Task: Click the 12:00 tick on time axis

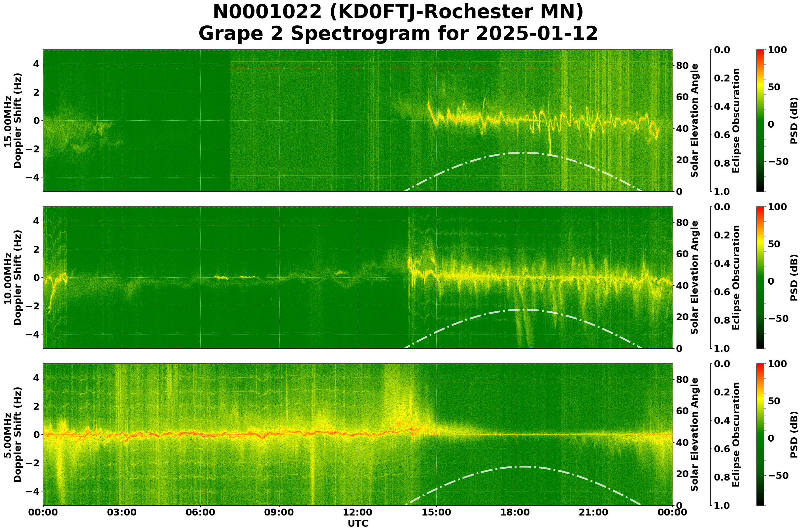Action: click(x=357, y=512)
